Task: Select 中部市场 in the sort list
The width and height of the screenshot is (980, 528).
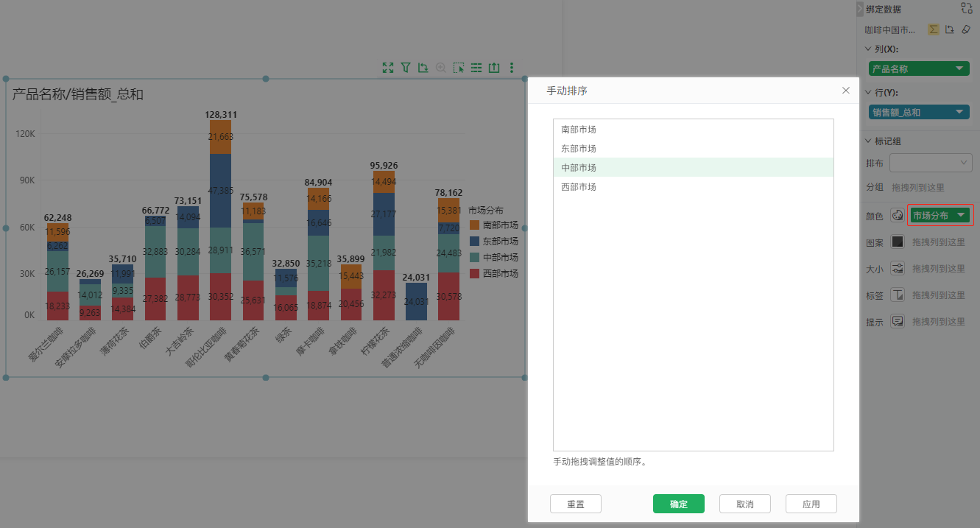Action: click(694, 168)
